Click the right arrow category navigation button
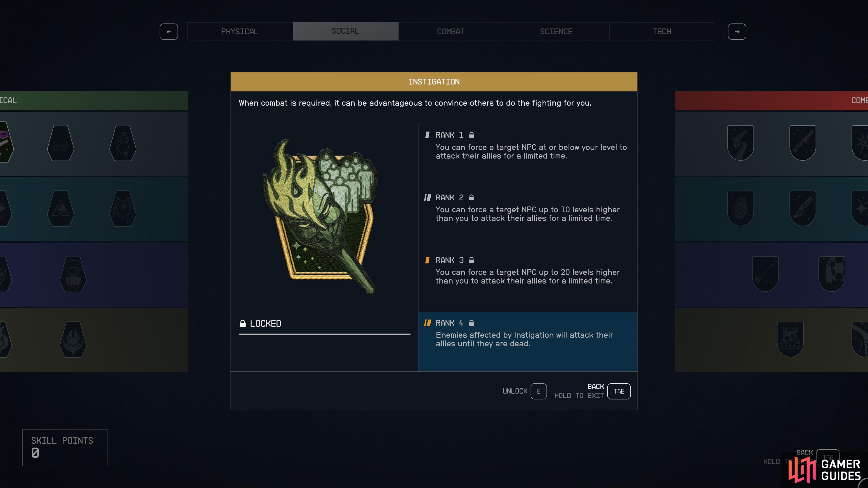Screen dimensions: 868x488 [737, 32]
